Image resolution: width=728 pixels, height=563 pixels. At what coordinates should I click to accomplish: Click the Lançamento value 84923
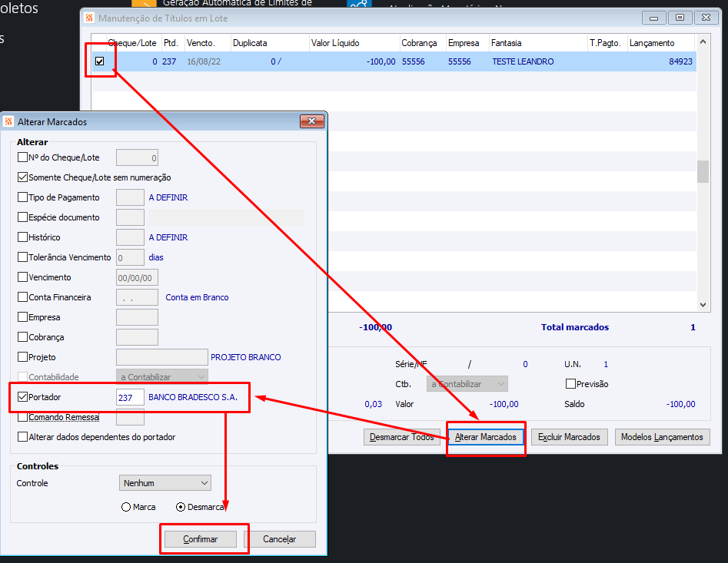680,61
